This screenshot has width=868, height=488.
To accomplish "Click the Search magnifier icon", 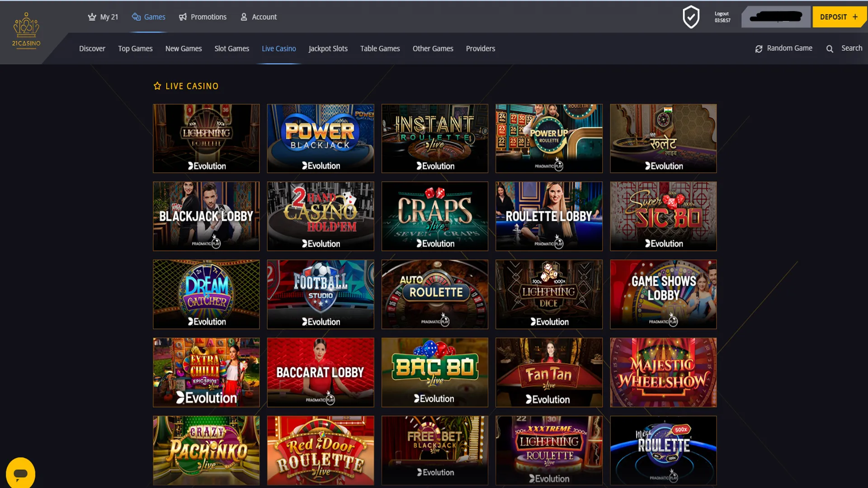I will [830, 49].
